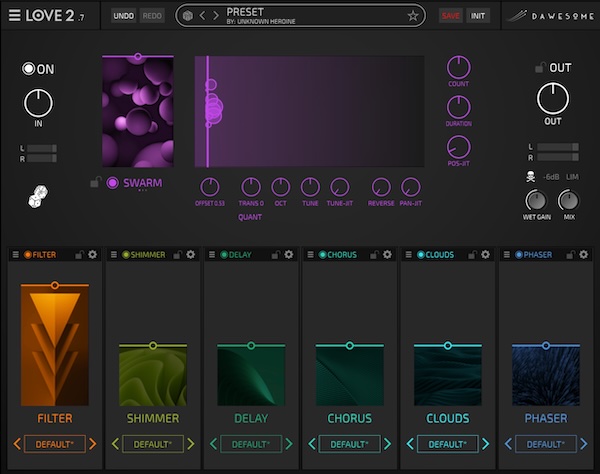Click the WET GAIN knob
This screenshot has width=600, height=474.
pos(536,200)
